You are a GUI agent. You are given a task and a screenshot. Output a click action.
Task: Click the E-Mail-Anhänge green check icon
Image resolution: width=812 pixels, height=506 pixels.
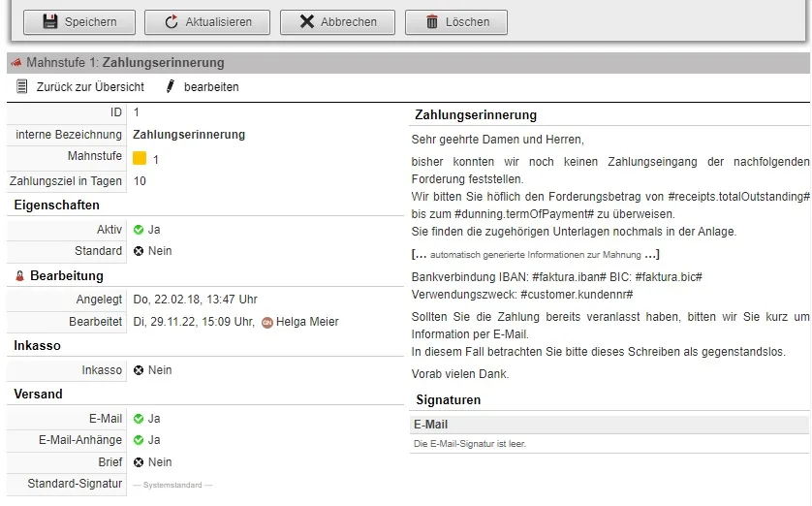(x=139, y=440)
